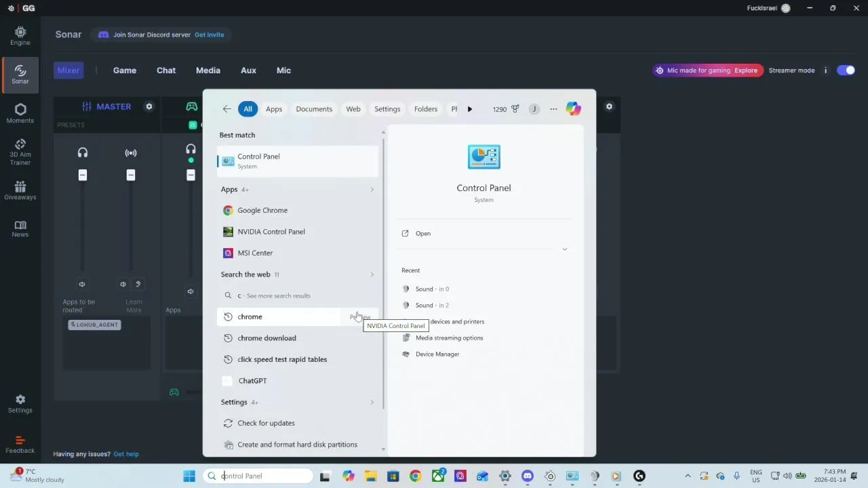The height and width of the screenshot is (488, 868).
Task: Switch to the Game tab in Sonar
Action: pyautogui.click(x=125, y=70)
